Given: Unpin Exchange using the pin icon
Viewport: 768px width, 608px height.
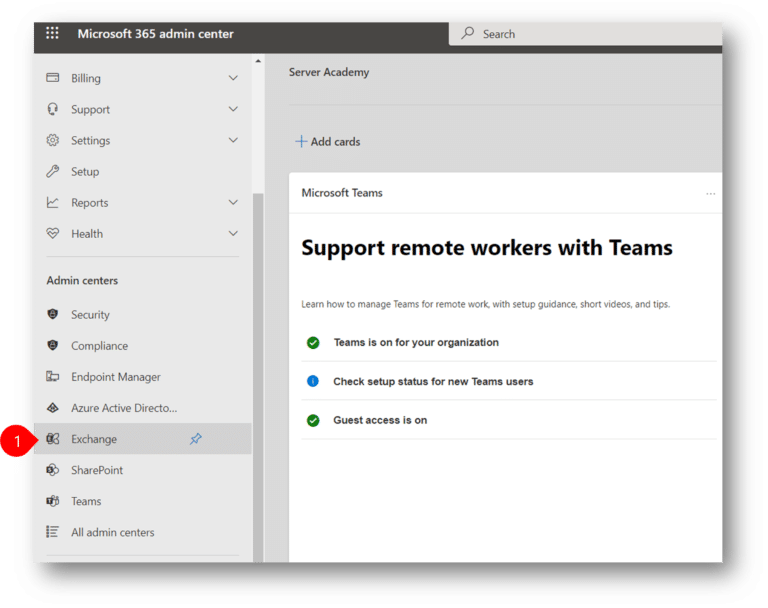Looking at the screenshot, I should pyautogui.click(x=196, y=439).
